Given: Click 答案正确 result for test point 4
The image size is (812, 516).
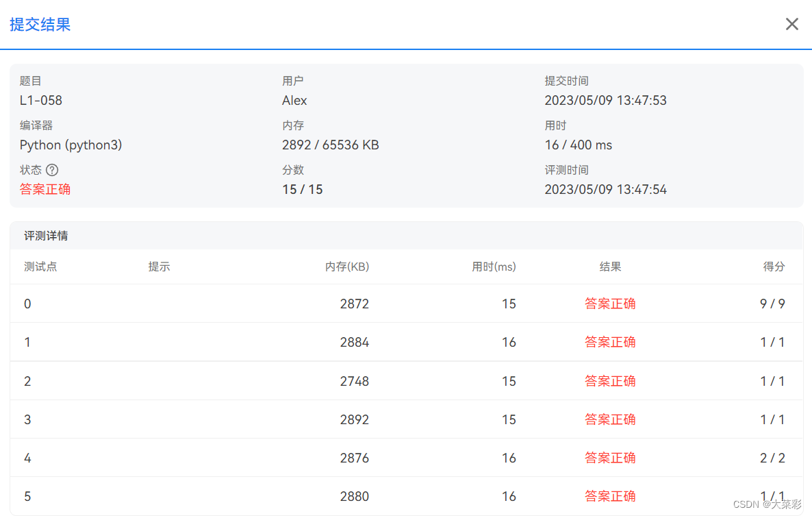Looking at the screenshot, I should (610, 458).
